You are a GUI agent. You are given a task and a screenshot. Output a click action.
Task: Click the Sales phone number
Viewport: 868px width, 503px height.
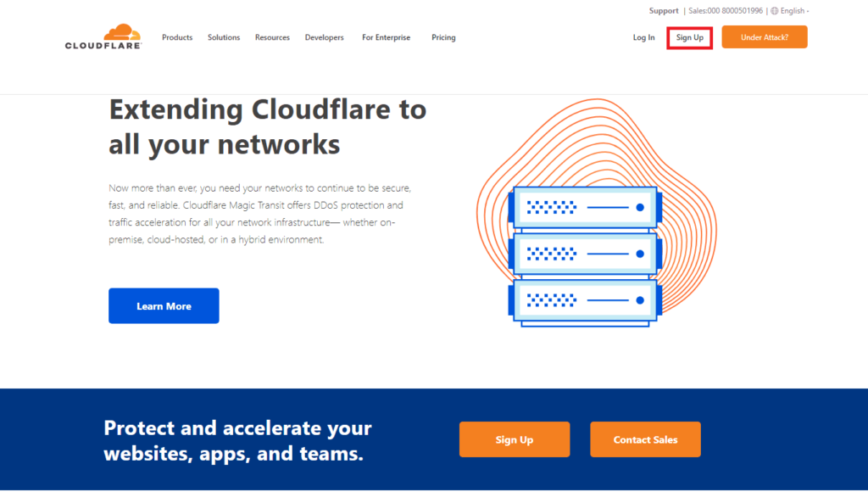pos(726,10)
